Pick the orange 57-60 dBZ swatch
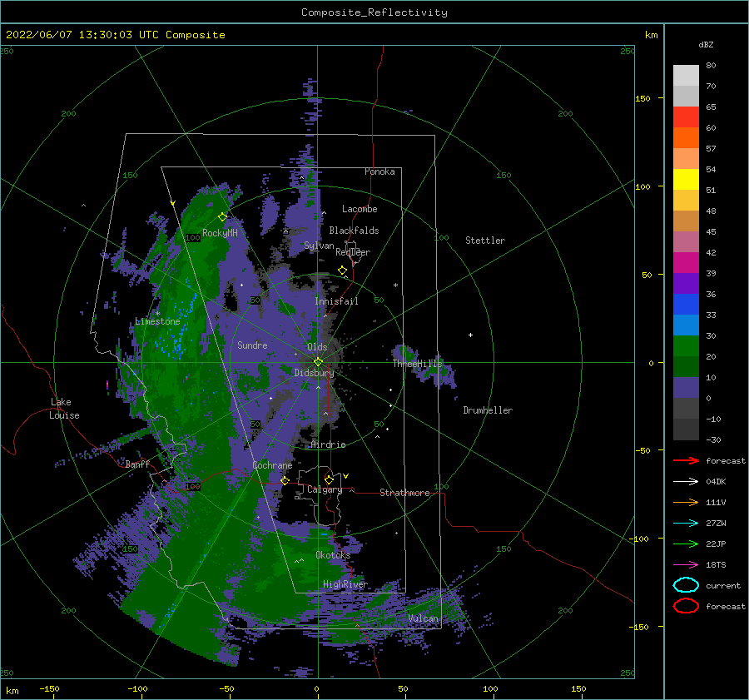The width and height of the screenshot is (749, 700). [686, 138]
